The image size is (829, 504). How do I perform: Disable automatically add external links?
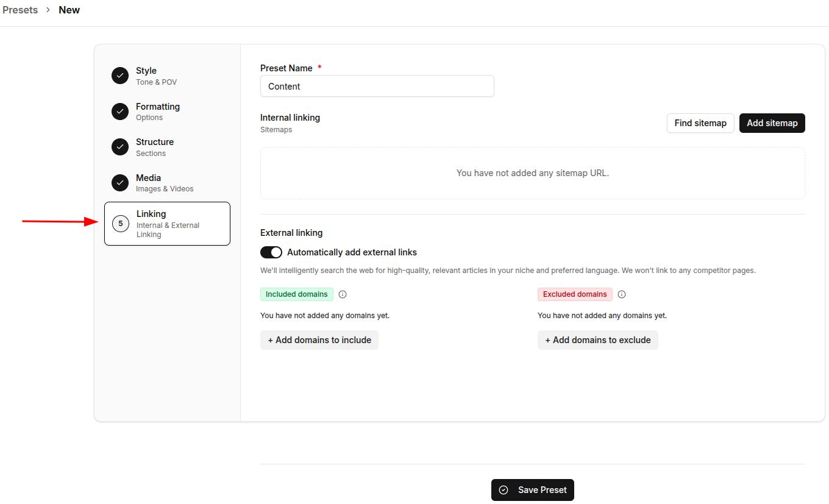271,252
